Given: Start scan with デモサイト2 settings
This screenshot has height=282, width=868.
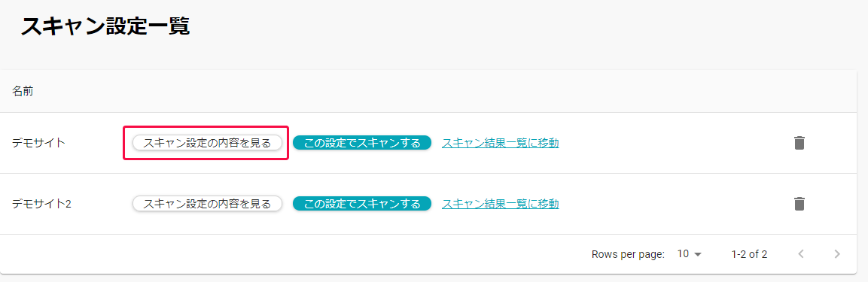Looking at the screenshot, I should [x=362, y=204].
